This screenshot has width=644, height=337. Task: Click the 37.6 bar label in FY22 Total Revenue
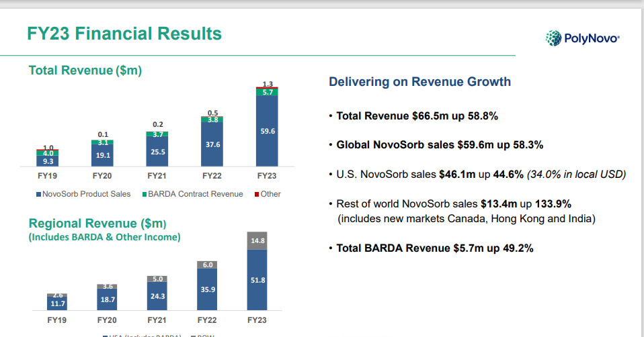coord(212,144)
